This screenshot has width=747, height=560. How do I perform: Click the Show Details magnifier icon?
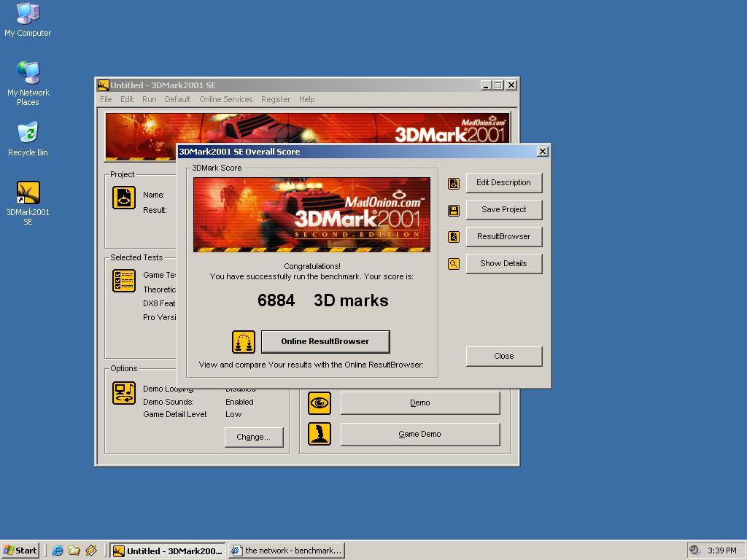pos(454,263)
